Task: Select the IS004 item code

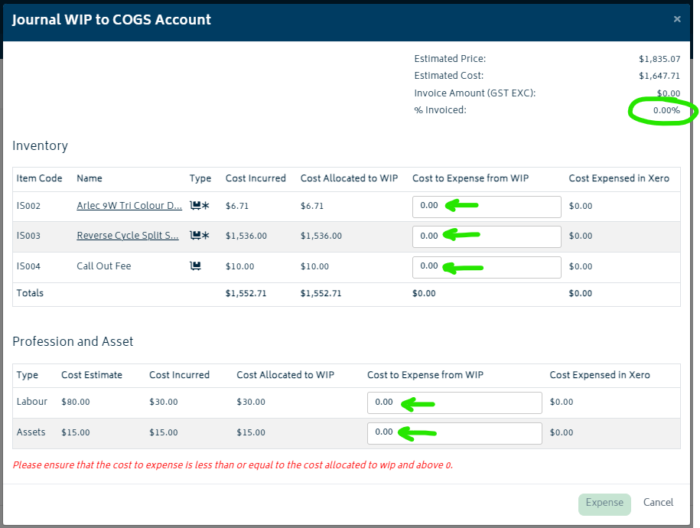Action: tap(28, 266)
